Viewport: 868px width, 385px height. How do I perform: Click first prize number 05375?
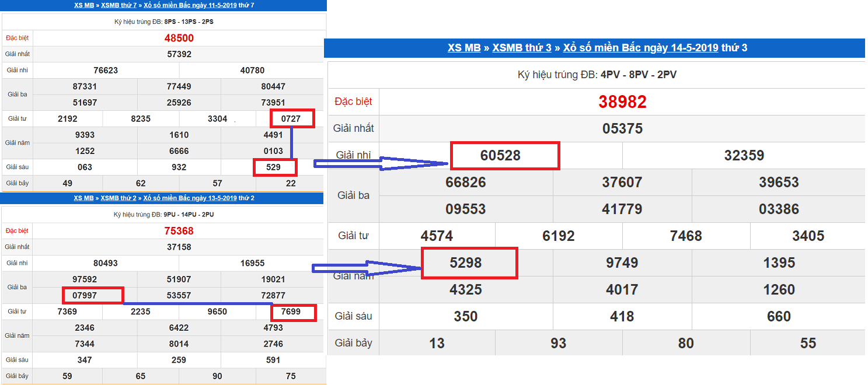pos(622,129)
